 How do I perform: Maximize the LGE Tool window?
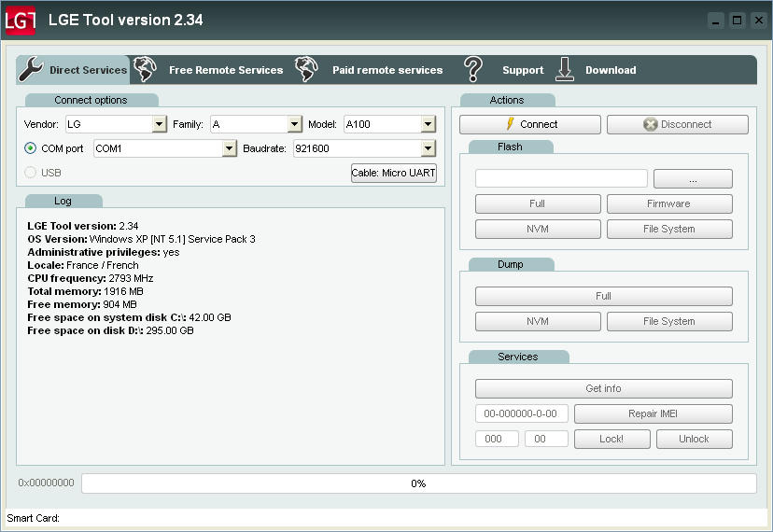(x=737, y=21)
